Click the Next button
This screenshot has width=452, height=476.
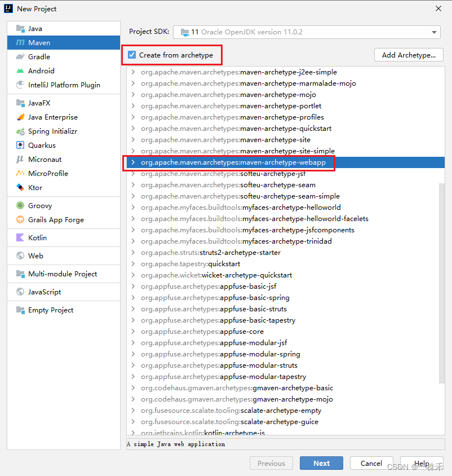(x=322, y=463)
